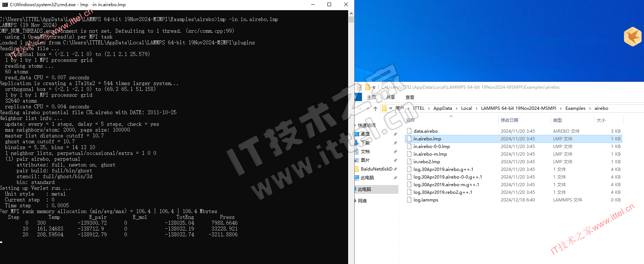Expand the chevron after Examples in address bar

coord(590,108)
